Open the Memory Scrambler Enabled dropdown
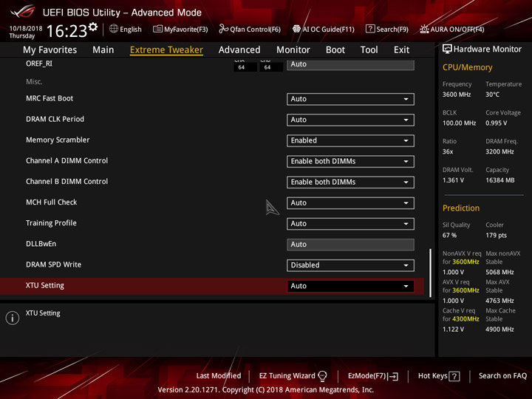Image resolution: width=532 pixels, height=399 pixels. pyautogui.click(x=350, y=141)
